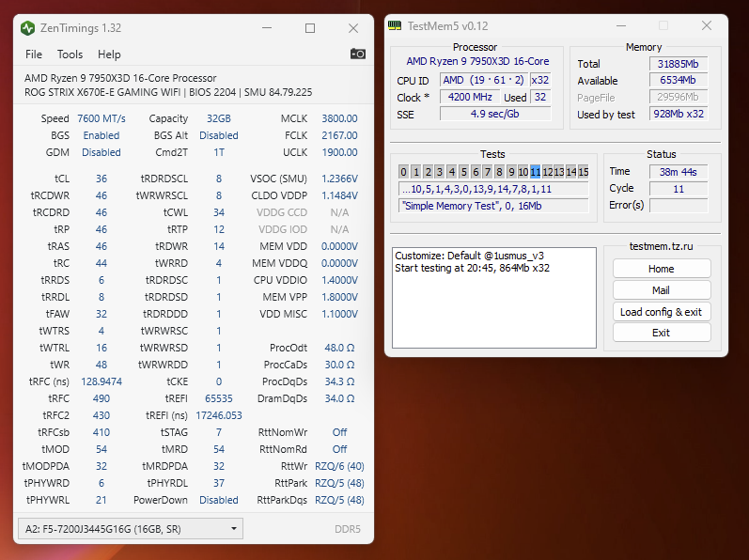Click the RttWr value RZQ/6 (40)

(x=339, y=466)
